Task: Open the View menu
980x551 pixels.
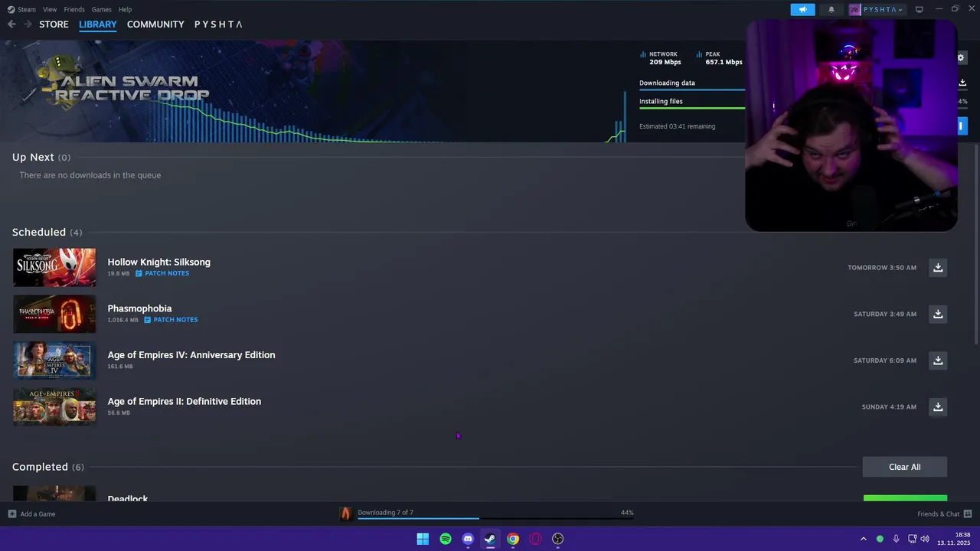Action: pos(50,9)
